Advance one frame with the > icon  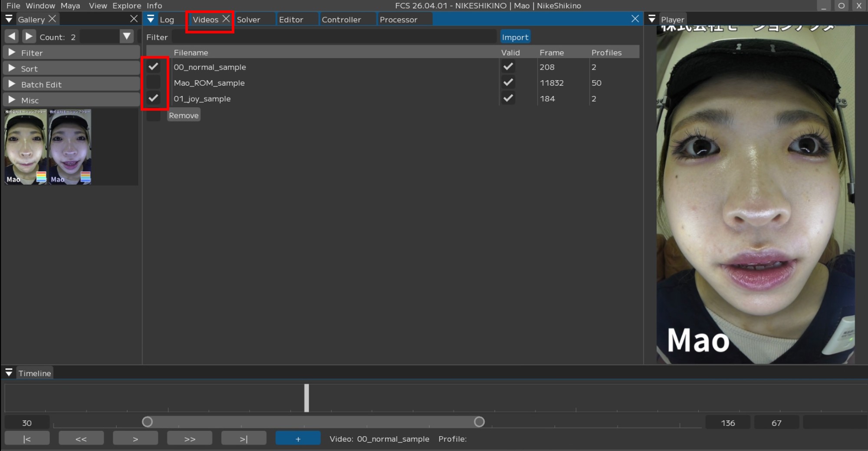click(135, 438)
